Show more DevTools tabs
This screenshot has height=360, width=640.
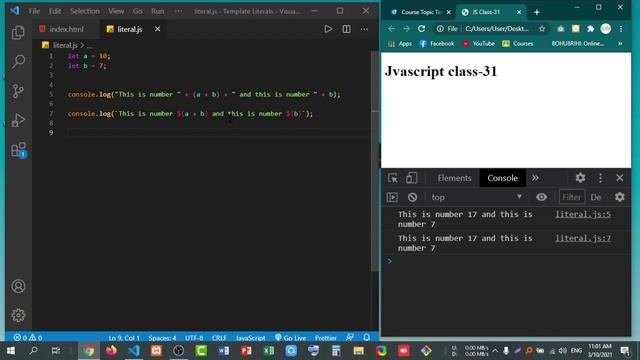pos(535,178)
